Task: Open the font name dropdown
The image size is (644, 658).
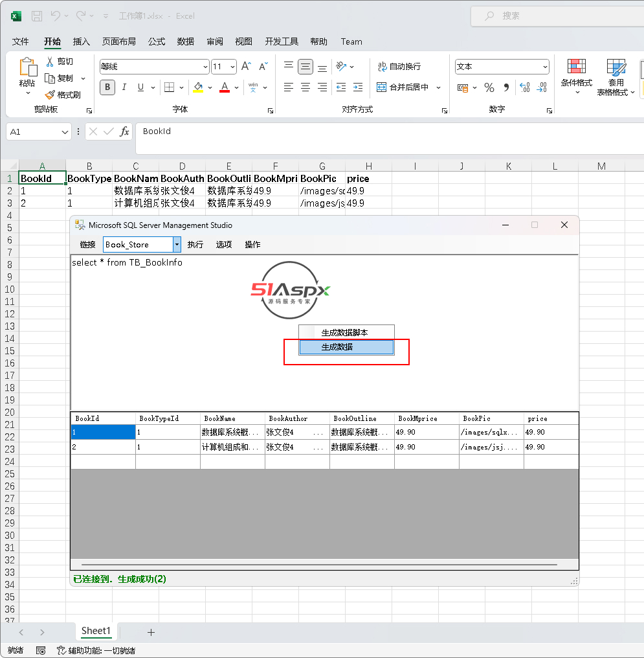Action: coord(205,67)
